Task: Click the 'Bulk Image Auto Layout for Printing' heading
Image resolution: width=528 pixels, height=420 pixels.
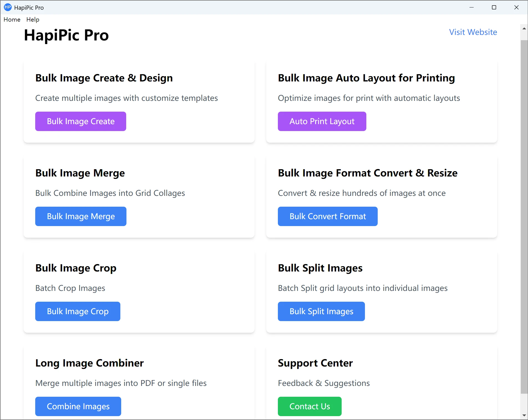Action: [x=366, y=78]
